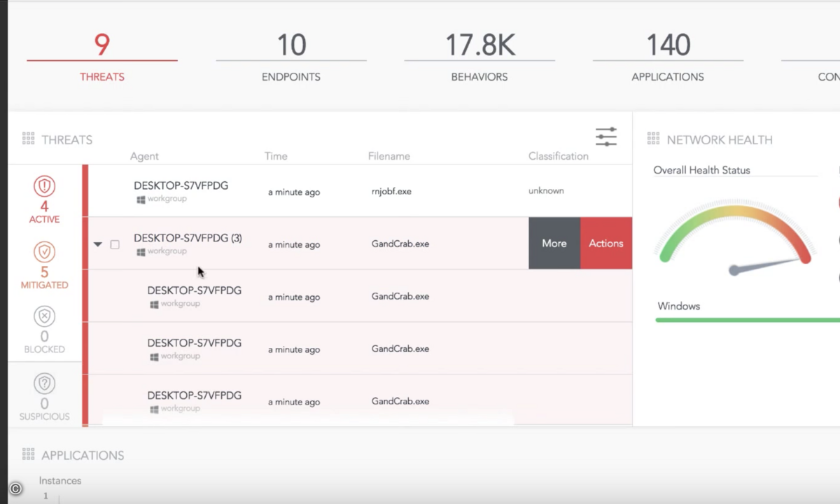Click the 140 applications count
This screenshot has height=504, width=840.
(x=668, y=45)
